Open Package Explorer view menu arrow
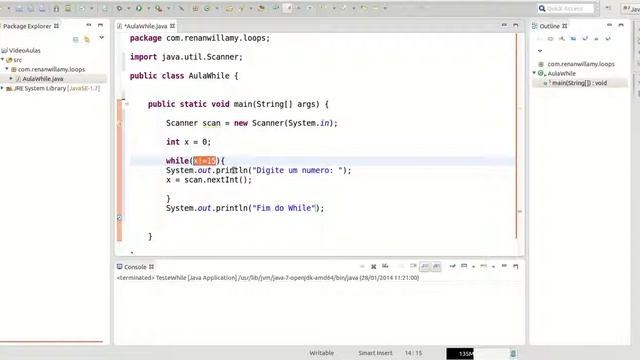This screenshot has width=640, height=360. pos(102,38)
